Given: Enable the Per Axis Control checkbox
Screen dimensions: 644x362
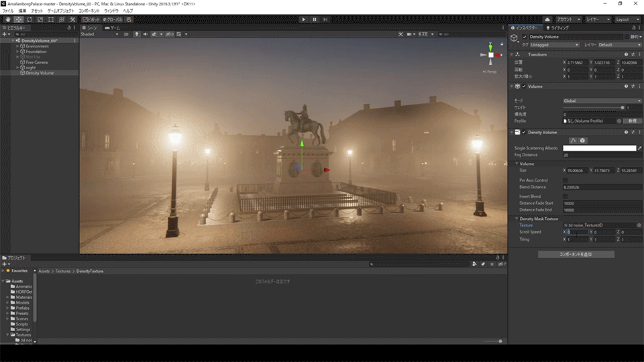Looking at the screenshot, I should coord(566,180).
